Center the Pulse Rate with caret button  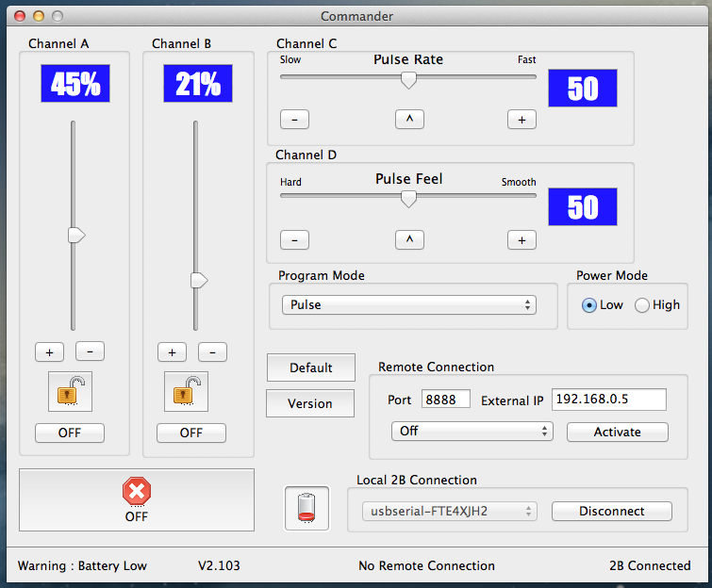click(x=409, y=120)
